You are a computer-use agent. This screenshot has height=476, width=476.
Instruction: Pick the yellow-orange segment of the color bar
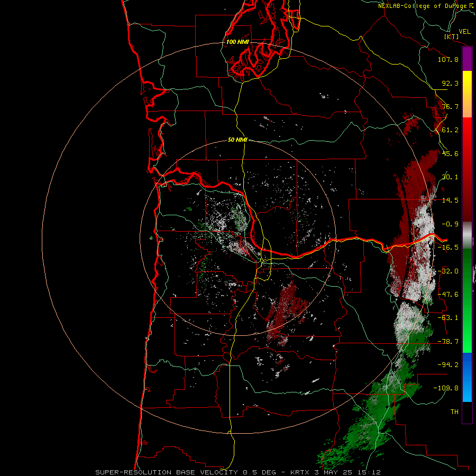pyautogui.click(x=467, y=94)
